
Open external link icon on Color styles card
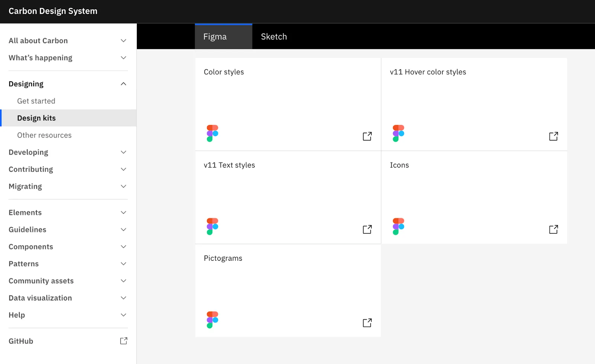click(x=367, y=136)
